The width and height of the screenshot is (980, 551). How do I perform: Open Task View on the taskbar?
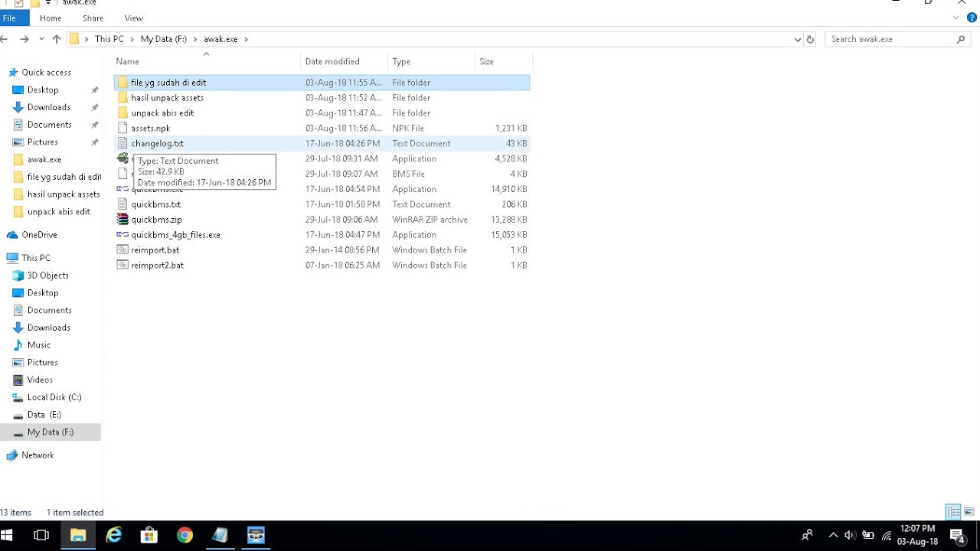41,536
